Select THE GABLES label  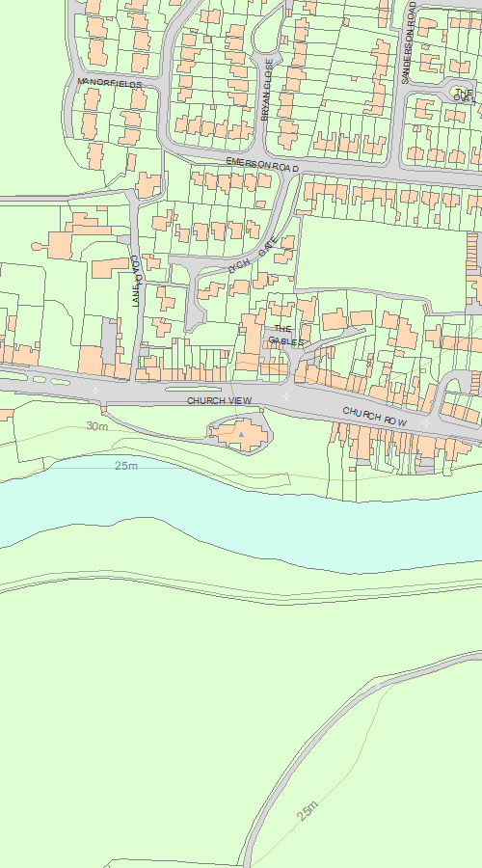click(285, 336)
